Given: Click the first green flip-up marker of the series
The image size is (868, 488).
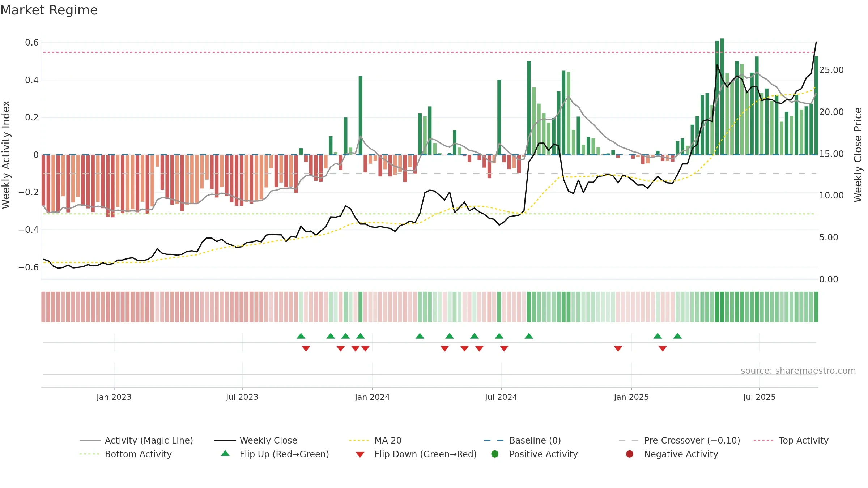Looking at the screenshot, I should [301, 336].
